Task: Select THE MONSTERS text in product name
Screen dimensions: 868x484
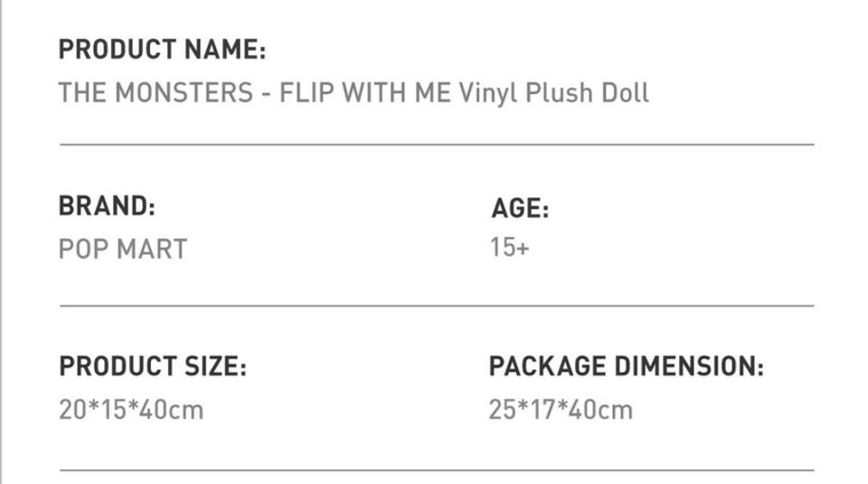Action: 156,93
